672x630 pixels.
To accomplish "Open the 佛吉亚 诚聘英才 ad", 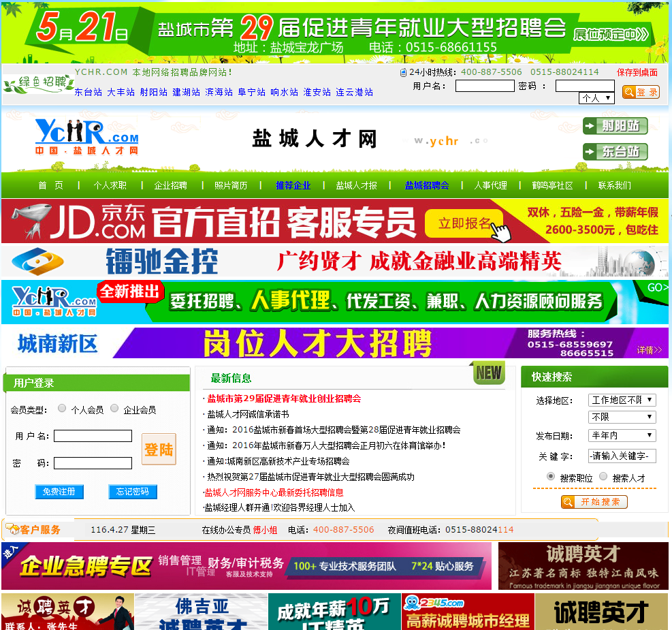I will coord(201,612).
